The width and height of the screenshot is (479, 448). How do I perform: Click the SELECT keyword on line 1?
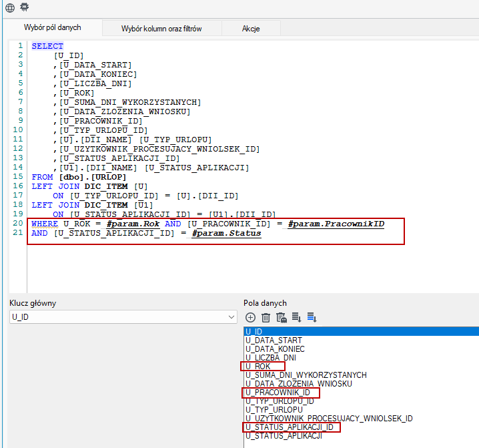tap(47, 46)
